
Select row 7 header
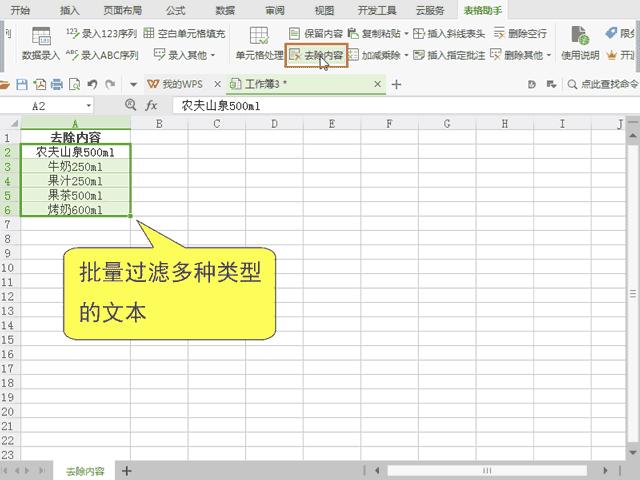pyautogui.click(x=8, y=224)
